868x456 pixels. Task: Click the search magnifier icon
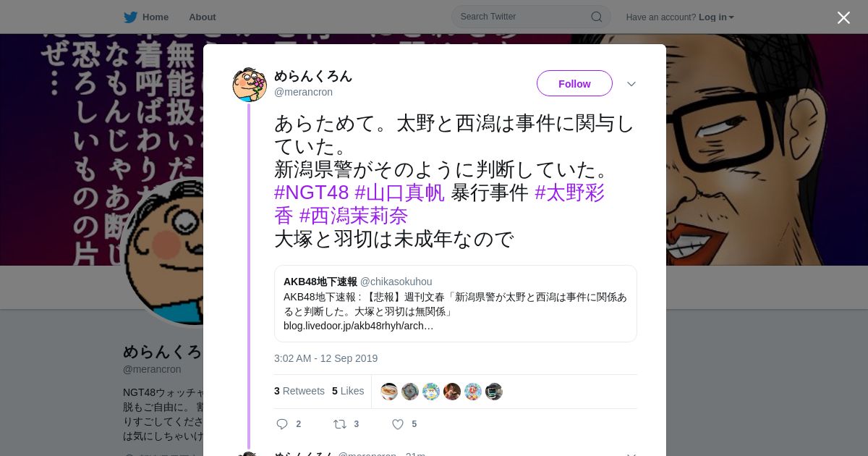596,17
